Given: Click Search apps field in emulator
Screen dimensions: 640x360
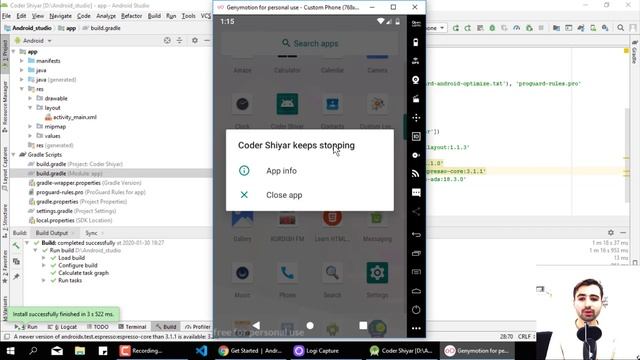Looking at the screenshot, I should (310, 43).
